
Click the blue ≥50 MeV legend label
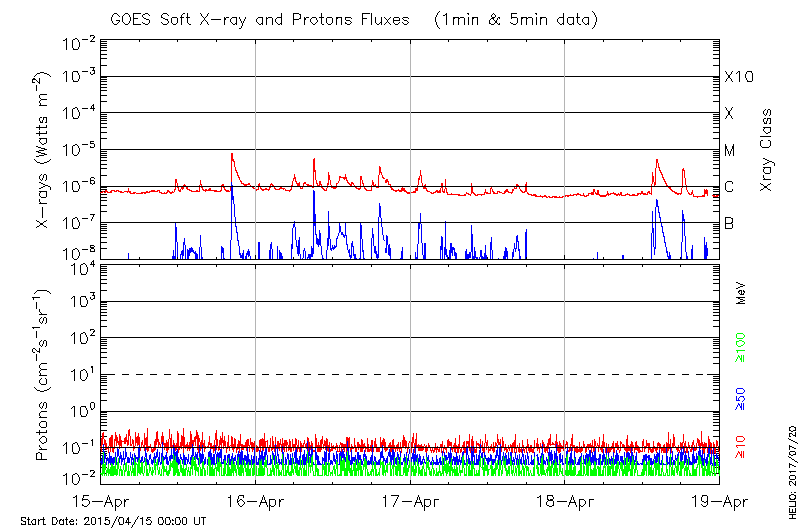[x=741, y=397]
